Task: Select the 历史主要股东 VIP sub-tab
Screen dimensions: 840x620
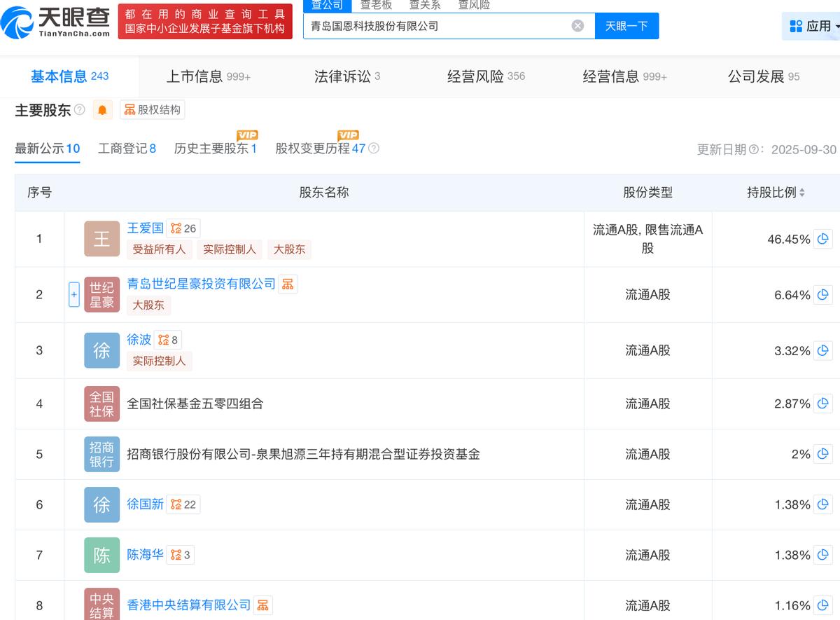Action: coord(216,149)
